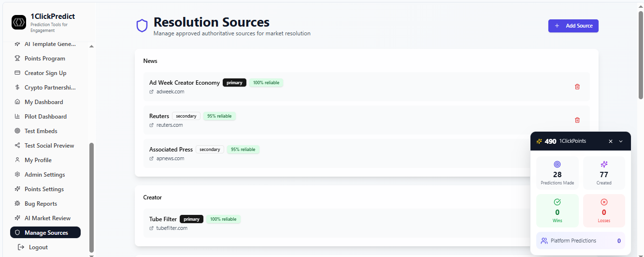The height and width of the screenshot is (257, 644).
Task: Go to Creator Sign Up
Action: pyautogui.click(x=45, y=73)
